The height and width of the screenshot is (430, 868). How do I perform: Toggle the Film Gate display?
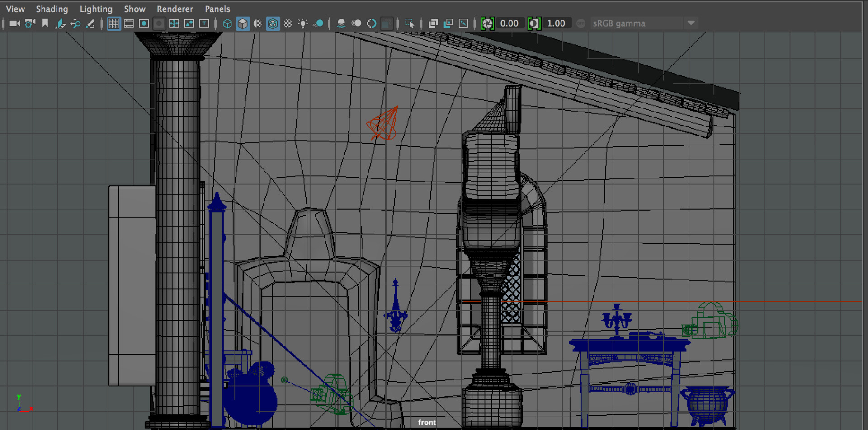coord(129,23)
